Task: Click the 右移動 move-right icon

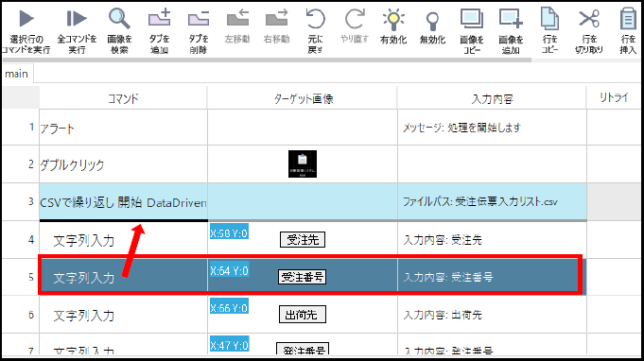Action: tap(276, 26)
